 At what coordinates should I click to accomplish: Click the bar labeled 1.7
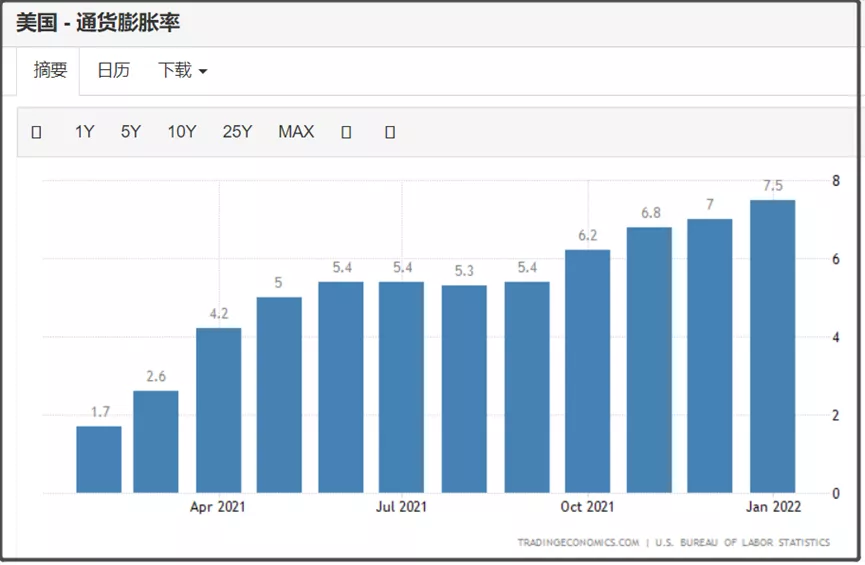[x=99, y=460]
